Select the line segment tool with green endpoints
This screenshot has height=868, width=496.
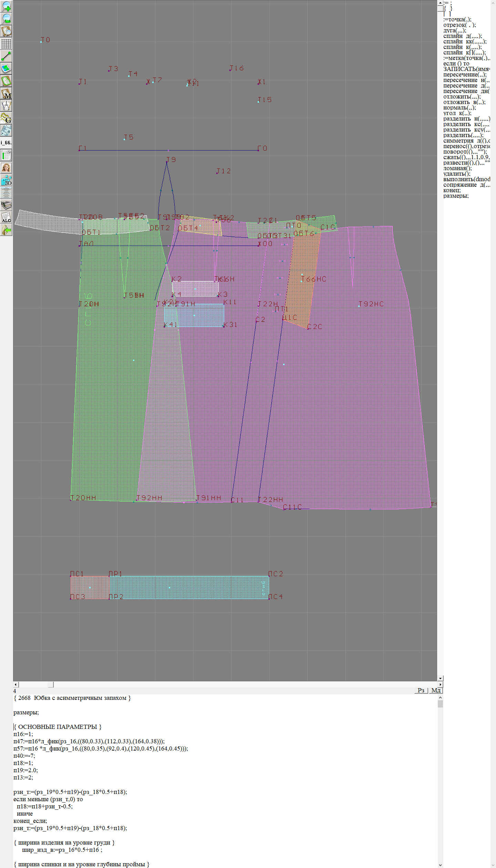pos(6,56)
